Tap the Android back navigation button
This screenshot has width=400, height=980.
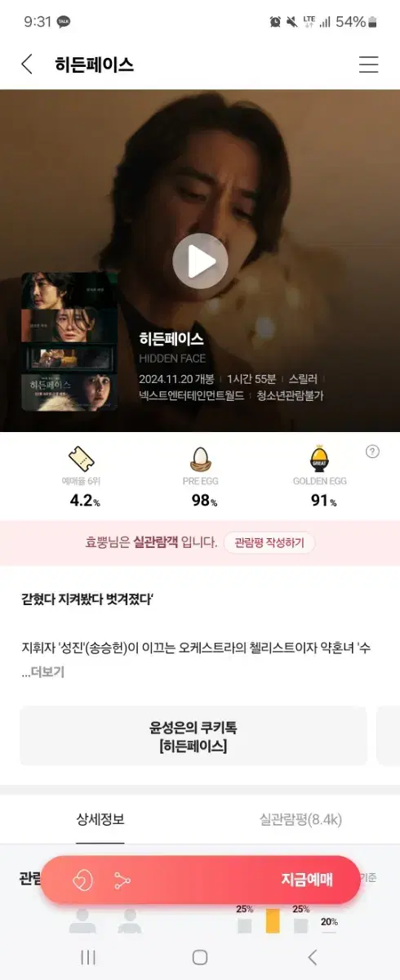click(312, 957)
